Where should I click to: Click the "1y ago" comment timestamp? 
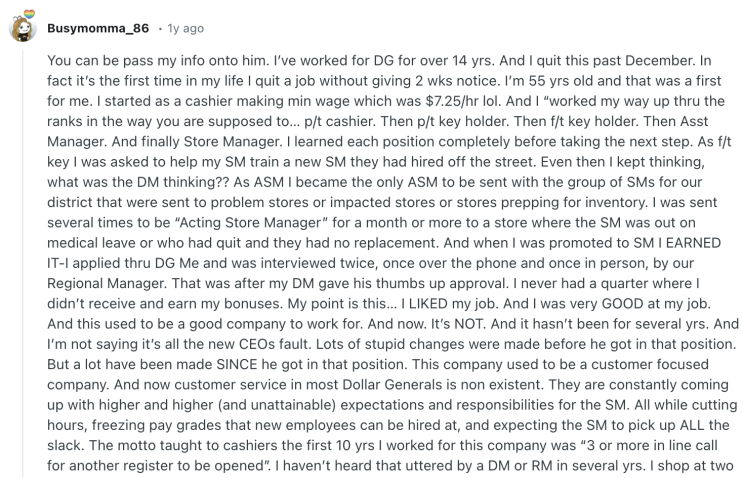pyautogui.click(x=184, y=28)
